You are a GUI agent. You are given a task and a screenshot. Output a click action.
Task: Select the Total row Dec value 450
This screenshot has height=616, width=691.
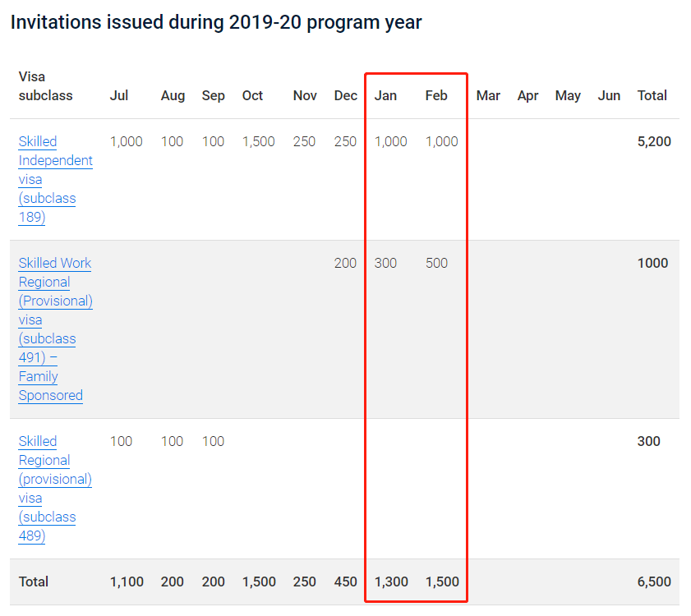(x=345, y=582)
